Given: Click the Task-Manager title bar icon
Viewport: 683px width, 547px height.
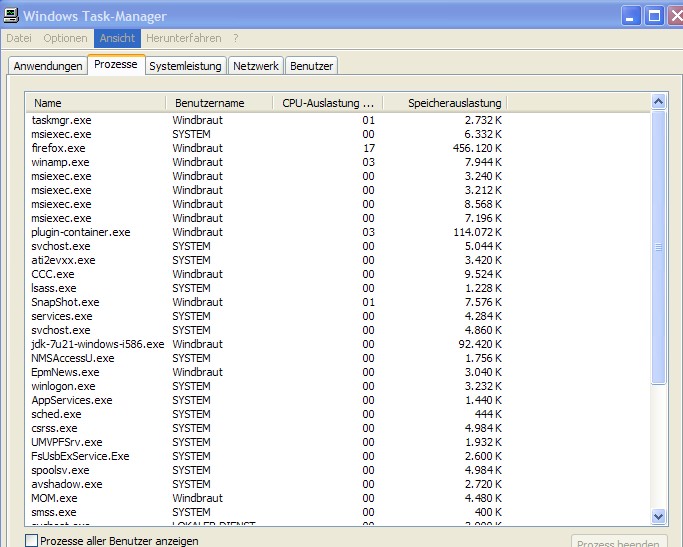Looking at the screenshot, I should click(x=10, y=16).
